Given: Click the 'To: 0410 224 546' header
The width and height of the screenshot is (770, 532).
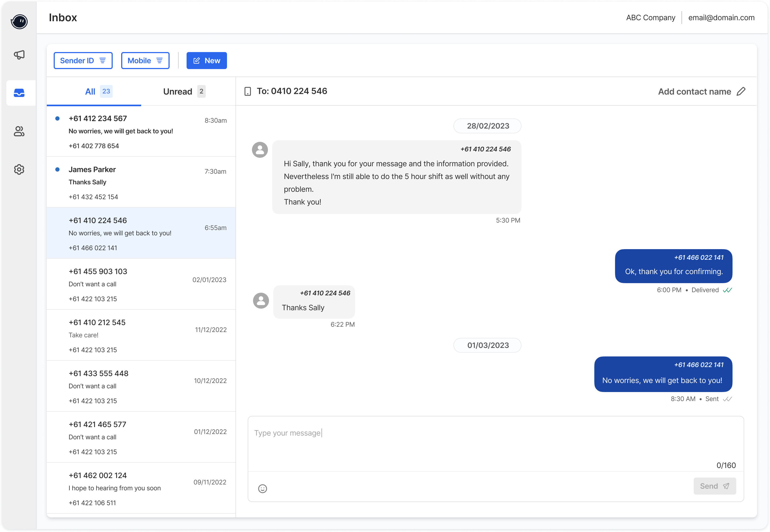Looking at the screenshot, I should tap(292, 91).
